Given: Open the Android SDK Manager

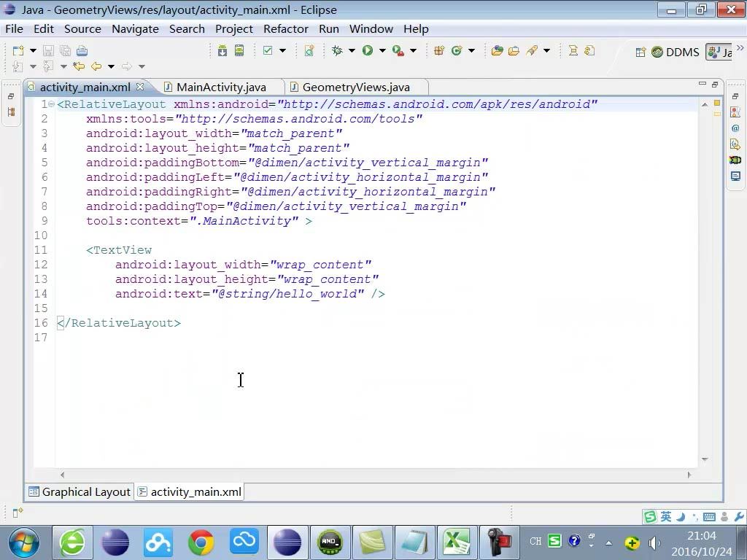Looking at the screenshot, I should coord(222,50).
